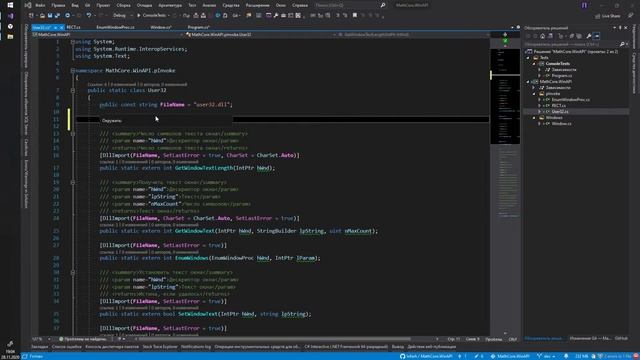The width and height of the screenshot is (640, 360).
Task: Open the Вывод bottom panel tab
Action: [397, 347]
